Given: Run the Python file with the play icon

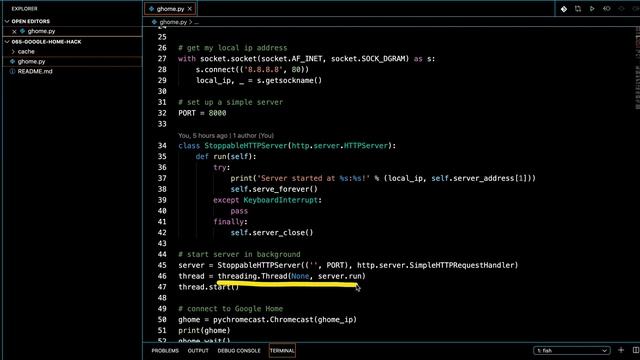Looking at the screenshot, I should (x=592, y=9).
